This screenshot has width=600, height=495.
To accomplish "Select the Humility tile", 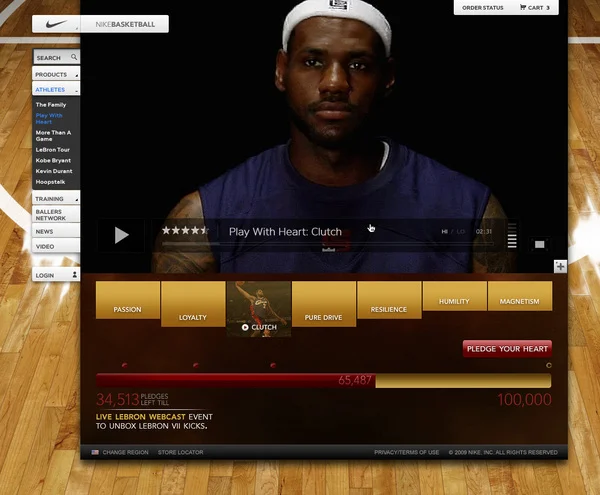I will point(455,296).
